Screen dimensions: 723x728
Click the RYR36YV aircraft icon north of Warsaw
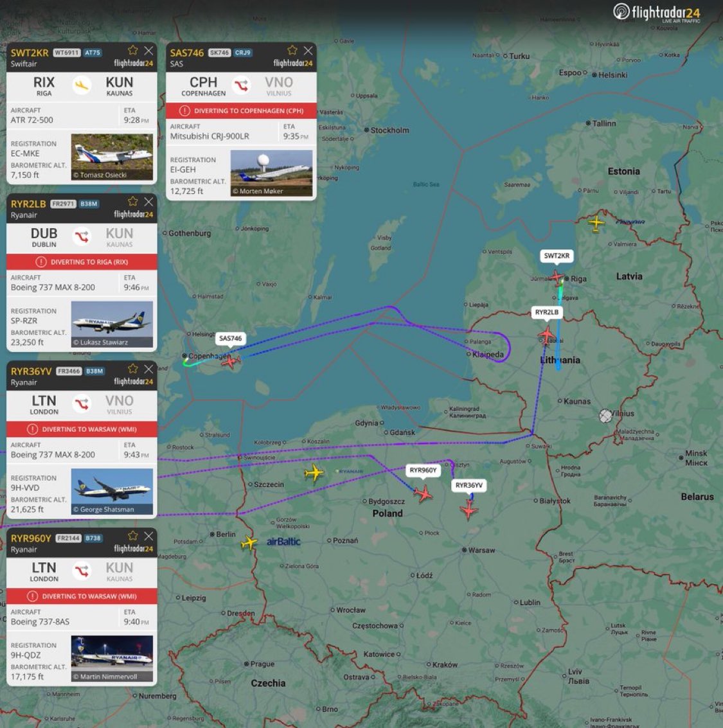(x=469, y=509)
